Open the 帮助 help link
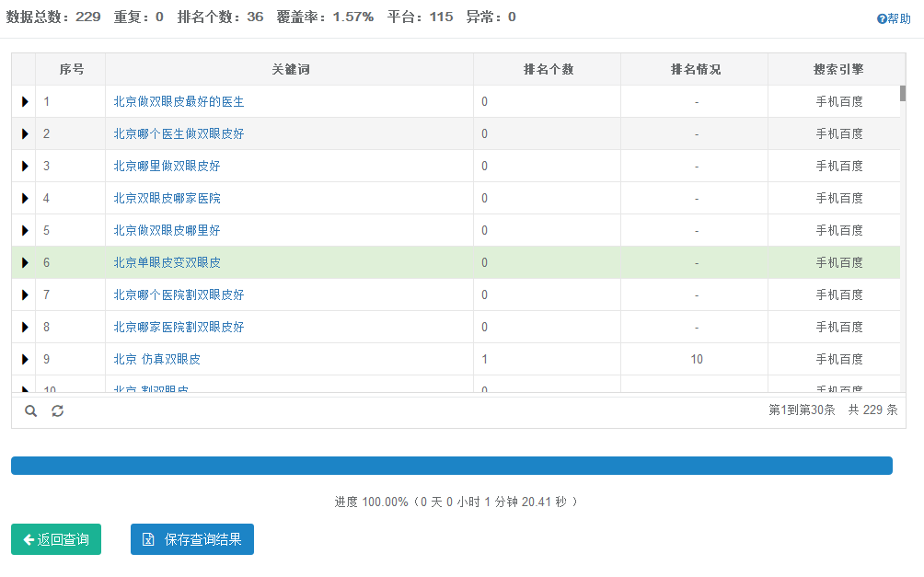The width and height of the screenshot is (924, 577). 894,18
